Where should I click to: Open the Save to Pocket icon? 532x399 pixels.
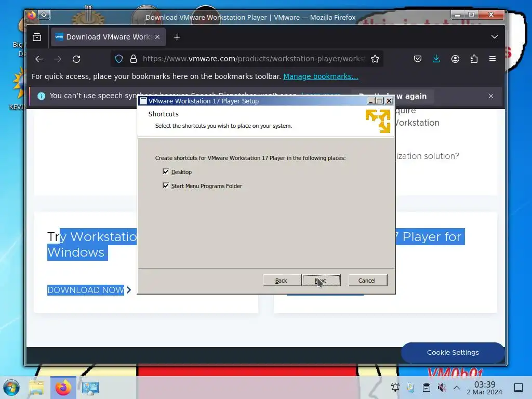[x=418, y=59]
